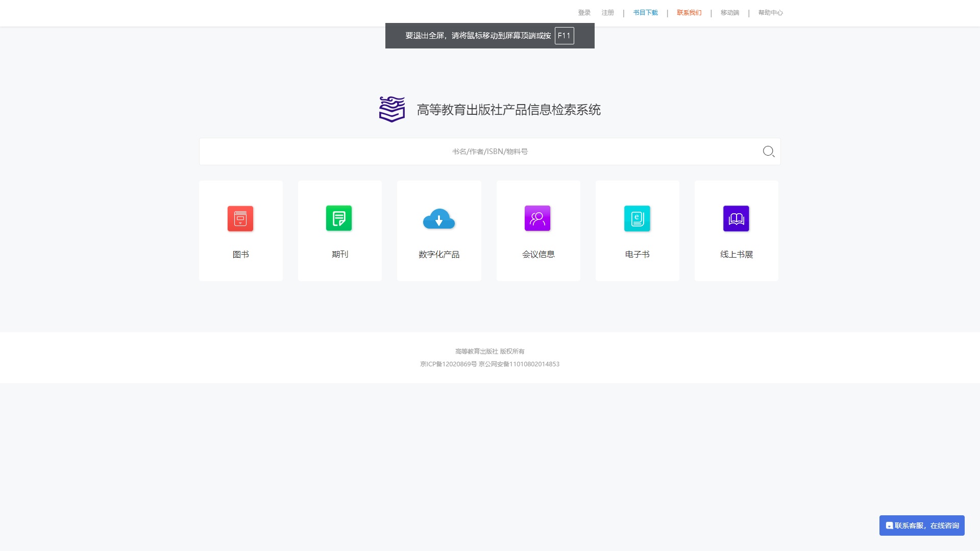Click the publisher logo beside the title
This screenshot has height=551, width=980.
coord(392,109)
